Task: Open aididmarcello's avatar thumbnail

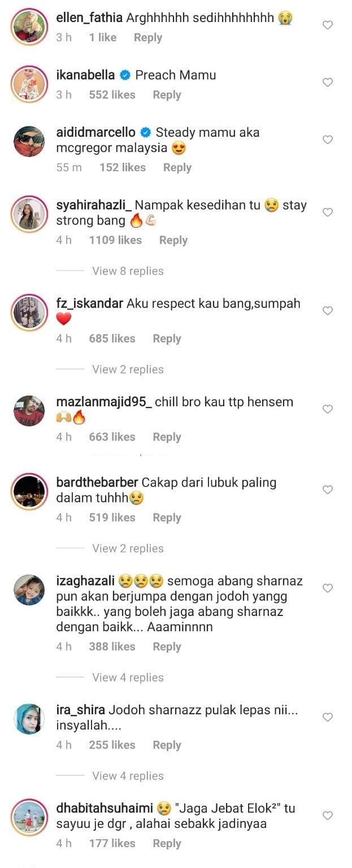Action: pyautogui.click(x=29, y=141)
